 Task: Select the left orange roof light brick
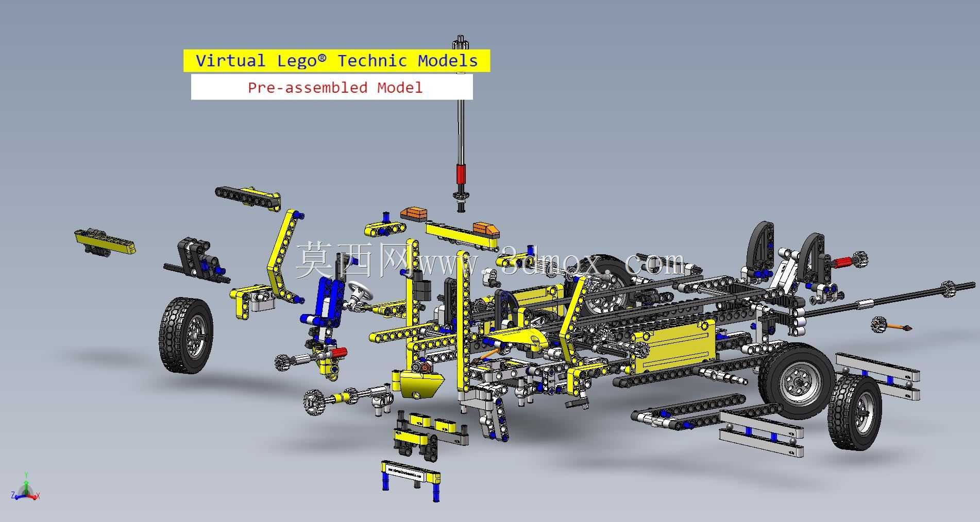click(x=414, y=213)
